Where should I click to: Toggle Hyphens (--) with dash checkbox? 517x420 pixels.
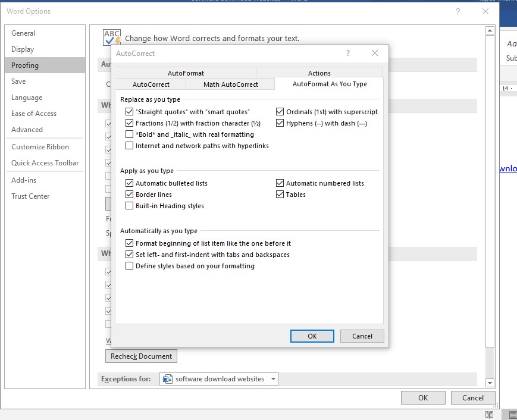280,123
